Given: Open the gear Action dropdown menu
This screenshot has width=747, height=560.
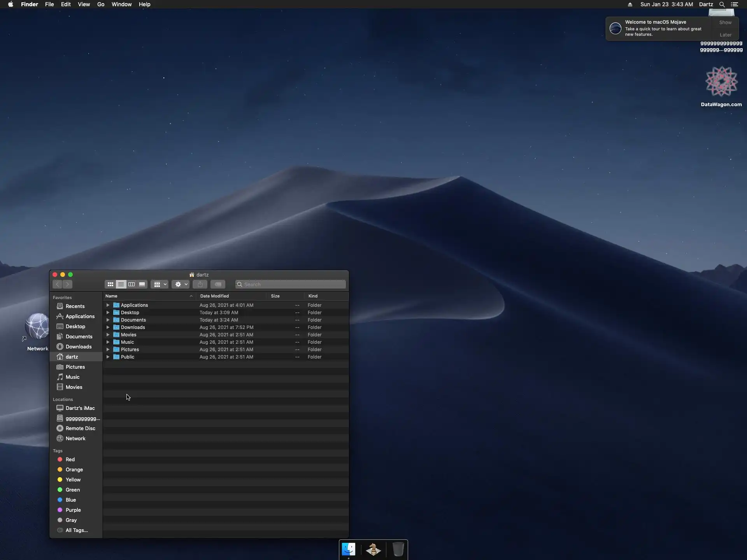Looking at the screenshot, I should click(181, 284).
